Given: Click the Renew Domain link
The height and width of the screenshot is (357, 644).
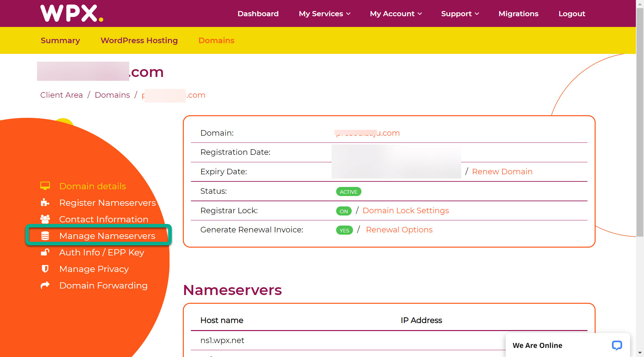Looking at the screenshot, I should (502, 172).
